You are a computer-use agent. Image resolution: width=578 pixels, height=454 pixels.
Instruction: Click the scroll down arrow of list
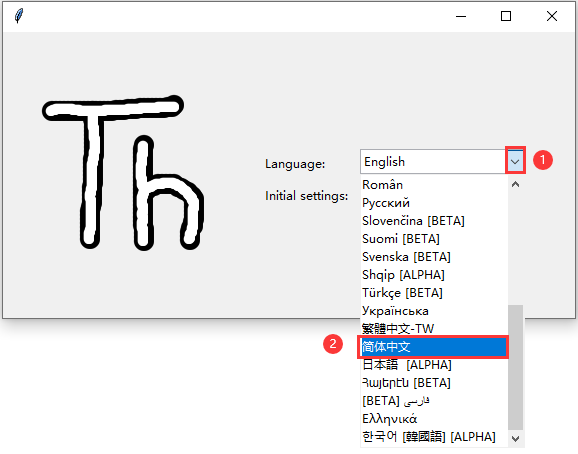tap(515, 439)
